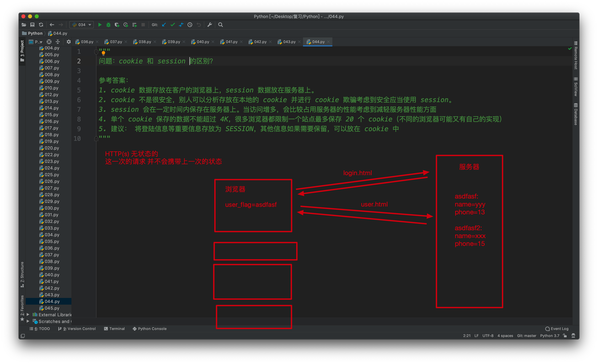Image resolution: width=598 pixels, height=364 pixels.
Task: Click the 2:21 cursor position indicator
Action: click(x=467, y=336)
